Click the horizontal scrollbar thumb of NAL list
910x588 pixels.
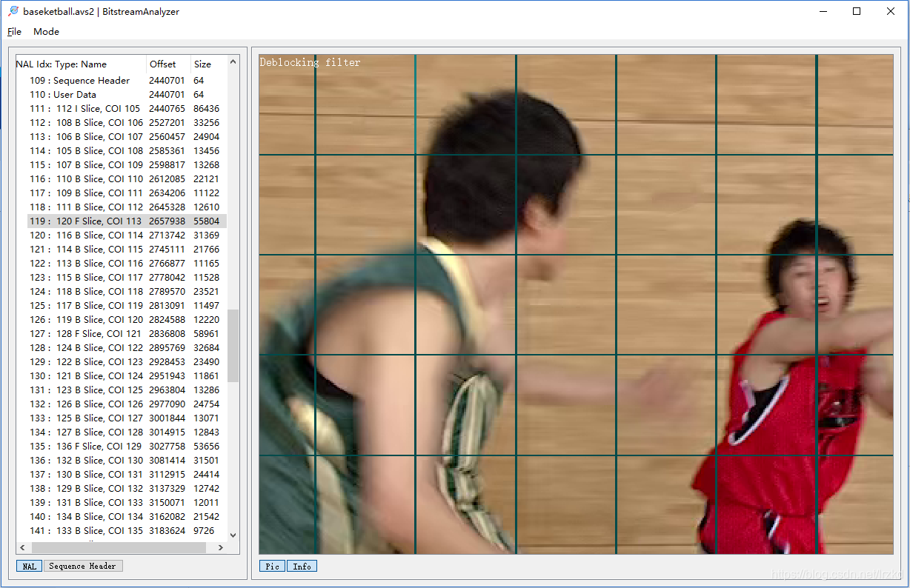(117, 547)
